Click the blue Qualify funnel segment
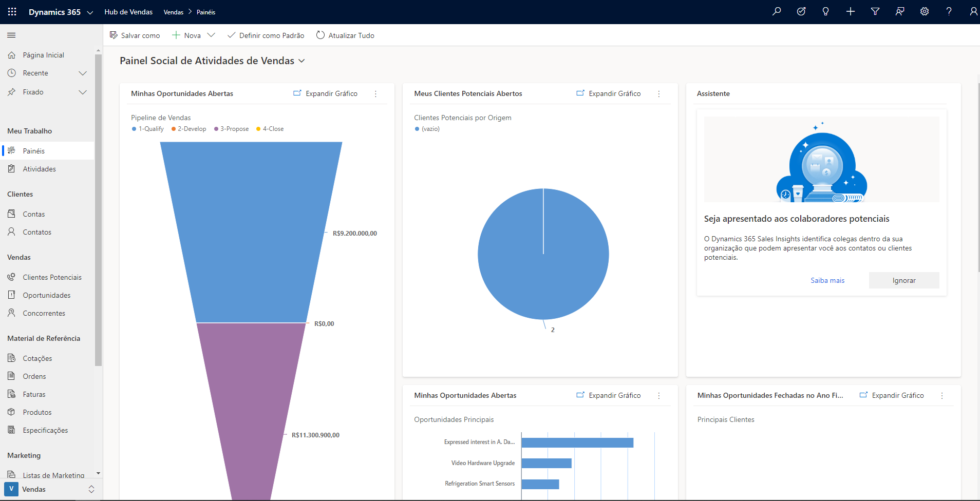Viewport: 980px width, 501px height. pyautogui.click(x=251, y=231)
